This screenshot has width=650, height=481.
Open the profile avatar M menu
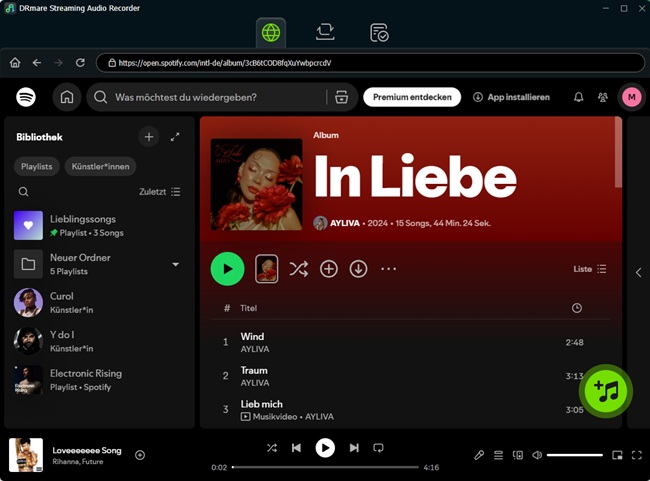pos(632,97)
